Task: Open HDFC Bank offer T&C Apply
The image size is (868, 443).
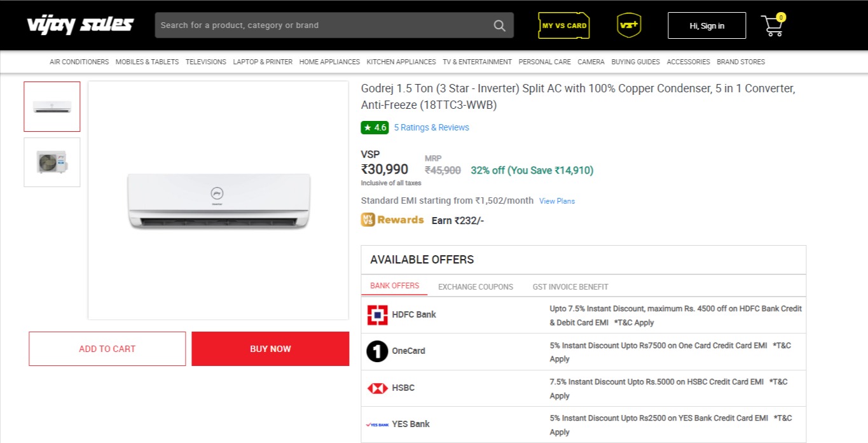Action: (634, 323)
